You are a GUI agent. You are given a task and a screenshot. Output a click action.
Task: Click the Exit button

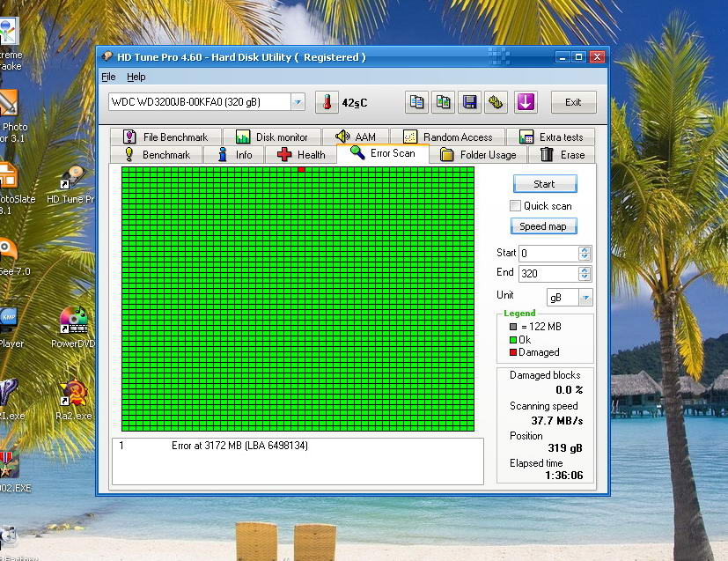coord(573,102)
